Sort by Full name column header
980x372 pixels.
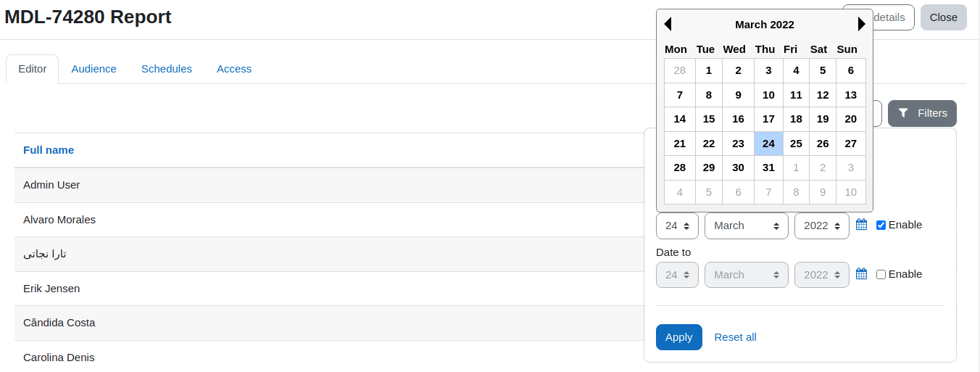(49, 150)
